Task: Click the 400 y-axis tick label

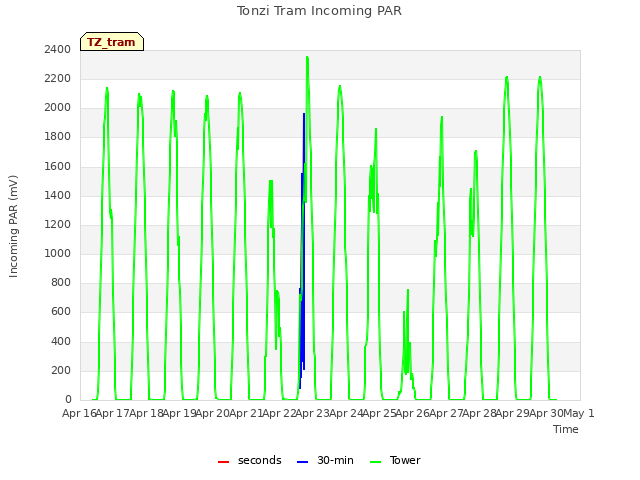Action: [61, 341]
